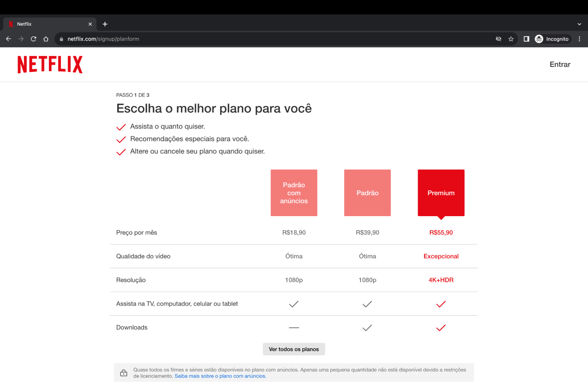Bookmark this page with star icon
This screenshot has width=588, height=382.
click(511, 39)
